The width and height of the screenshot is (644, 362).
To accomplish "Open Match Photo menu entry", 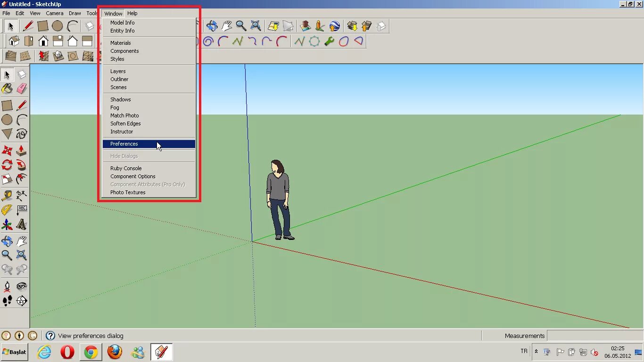I will click(x=149, y=115).
